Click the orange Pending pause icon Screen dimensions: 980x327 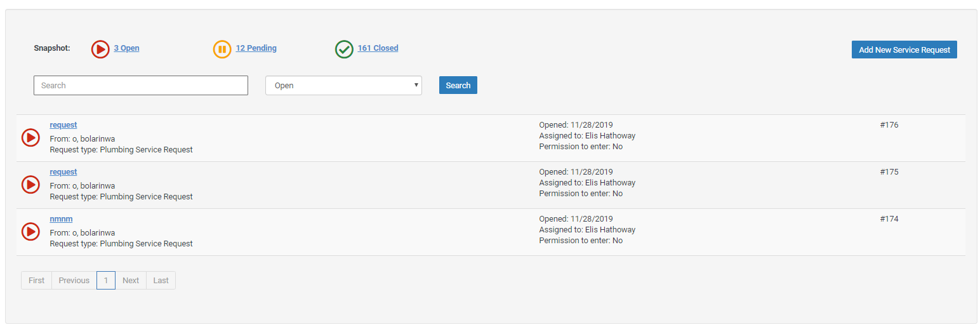click(222, 49)
